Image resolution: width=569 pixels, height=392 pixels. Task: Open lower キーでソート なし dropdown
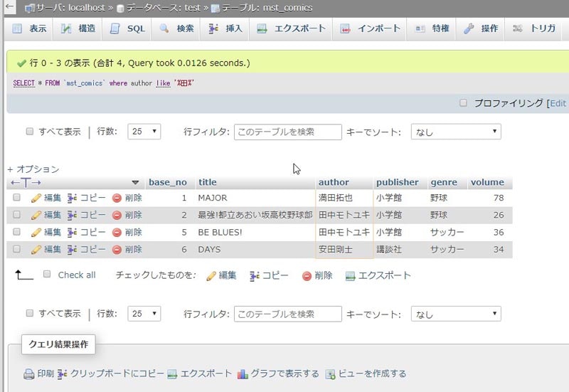(x=456, y=314)
